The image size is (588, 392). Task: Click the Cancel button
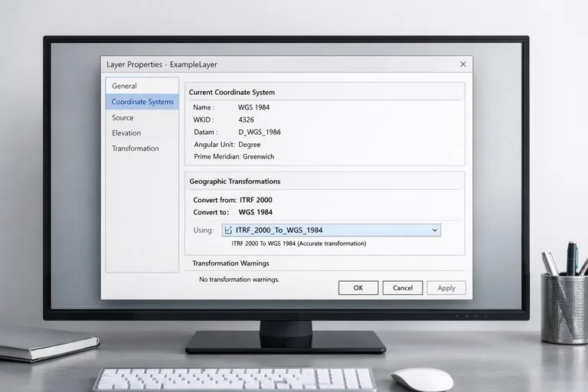tap(403, 288)
